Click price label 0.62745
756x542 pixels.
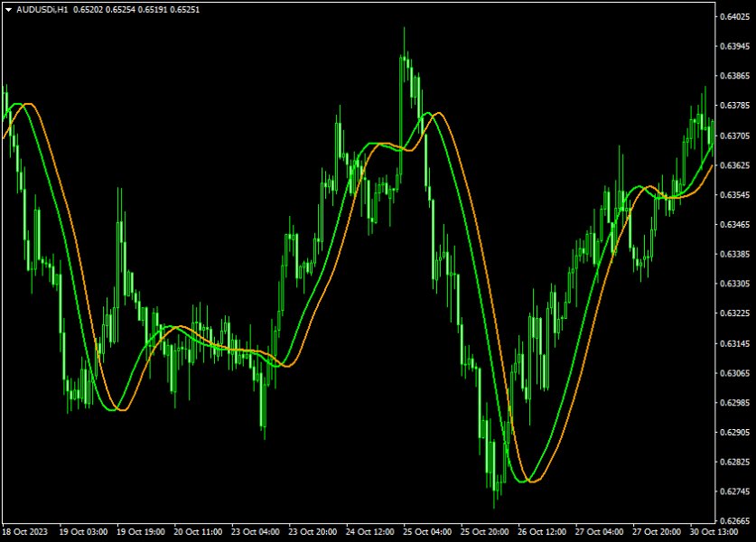pos(735,491)
